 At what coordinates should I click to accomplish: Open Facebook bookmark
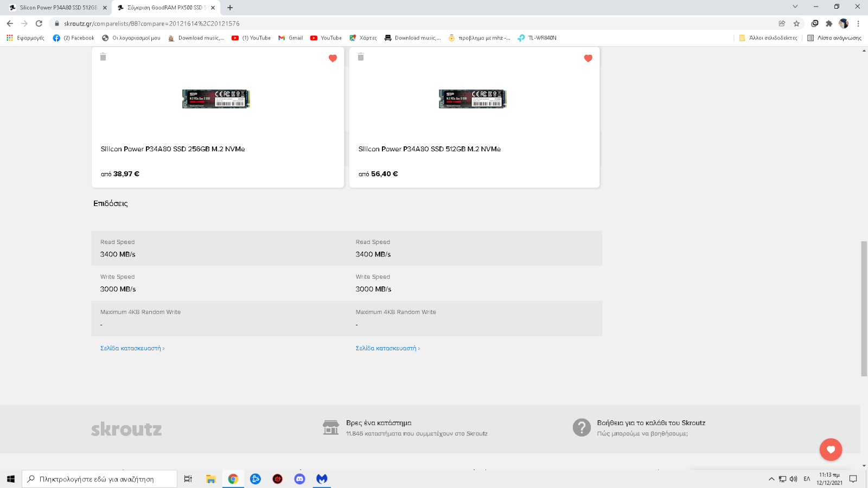click(73, 38)
